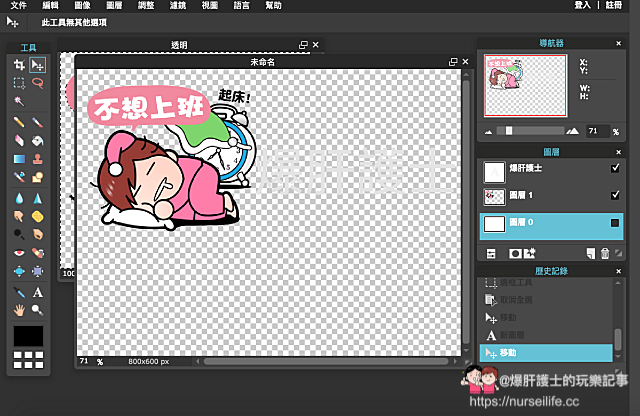Open the 調整 menu

[146, 5]
